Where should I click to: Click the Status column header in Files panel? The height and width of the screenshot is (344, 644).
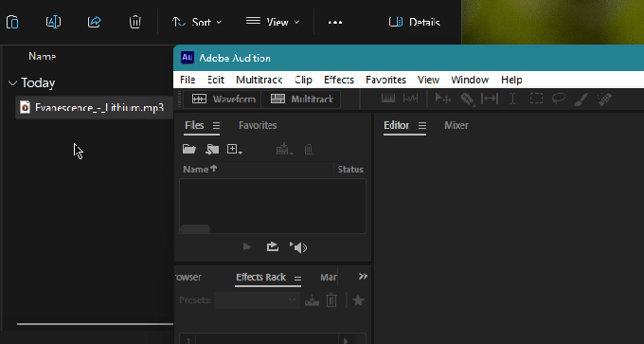coord(350,170)
